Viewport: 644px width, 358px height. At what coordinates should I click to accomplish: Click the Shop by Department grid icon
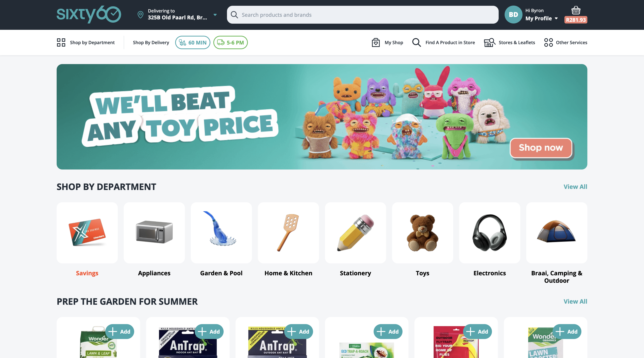(61, 42)
